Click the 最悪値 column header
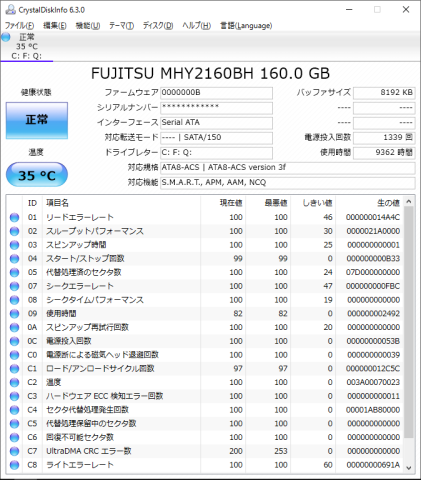Screen dimensions: 421x480 coord(268,203)
